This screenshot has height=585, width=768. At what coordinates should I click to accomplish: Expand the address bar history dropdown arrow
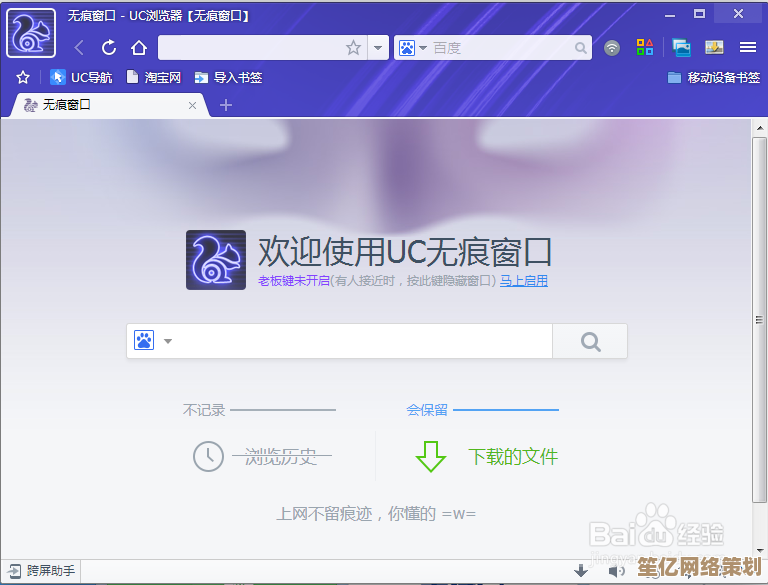tap(378, 47)
